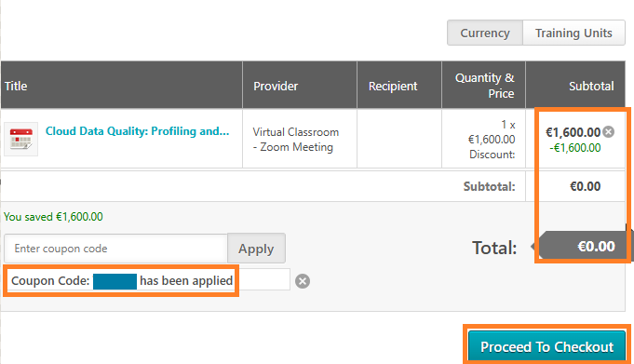Click the applied Coupon Code message
This screenshot has width=634, height=364.
(x=122, y=281)
